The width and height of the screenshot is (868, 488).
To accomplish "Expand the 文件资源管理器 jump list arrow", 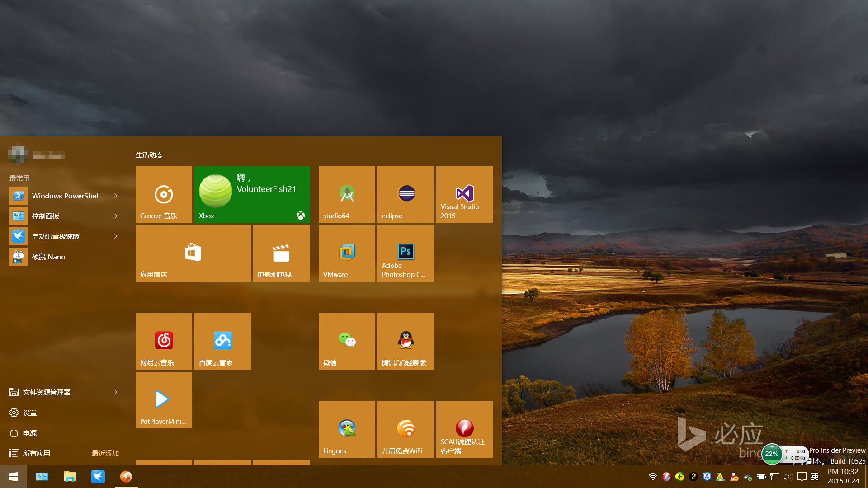I will click(116, 392).
